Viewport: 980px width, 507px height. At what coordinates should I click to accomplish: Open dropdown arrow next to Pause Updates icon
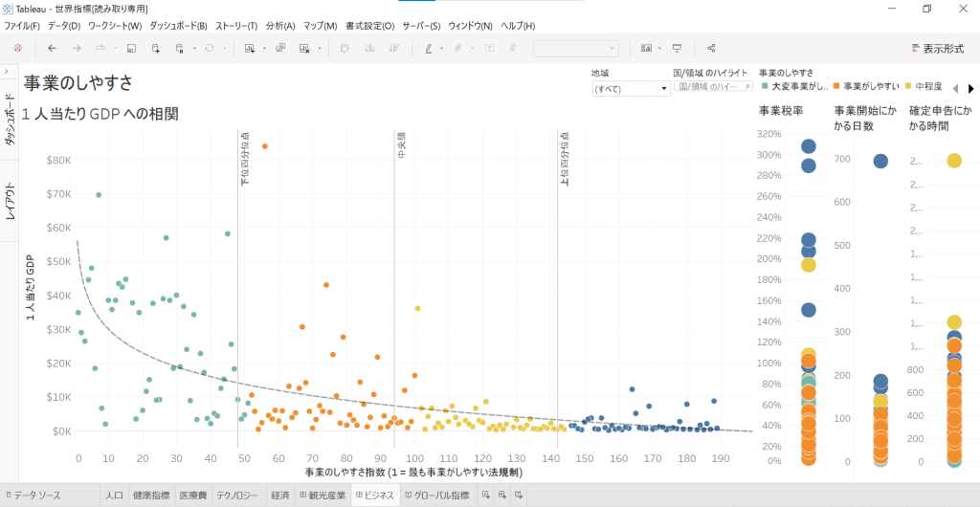pyautogui.click(x=194, y=48)
